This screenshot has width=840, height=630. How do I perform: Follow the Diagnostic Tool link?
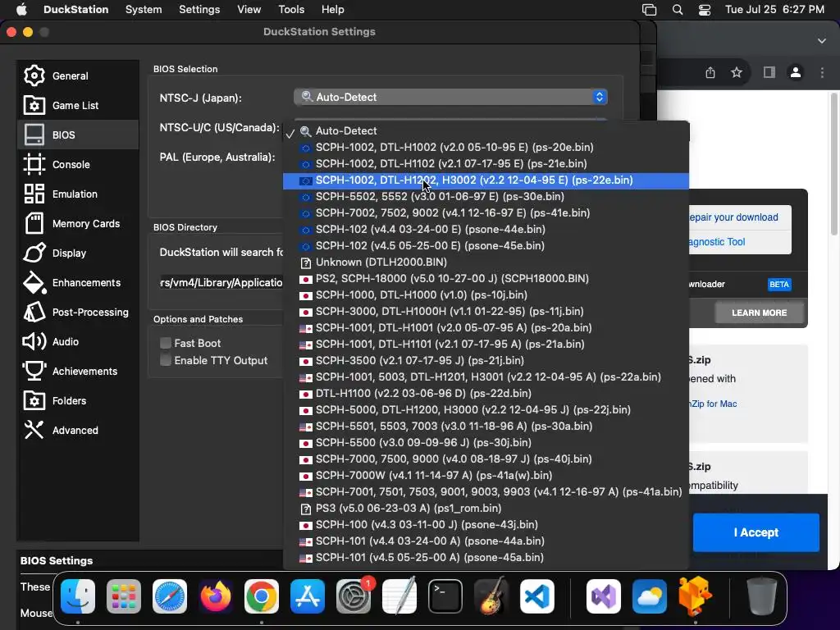point(717,242)
